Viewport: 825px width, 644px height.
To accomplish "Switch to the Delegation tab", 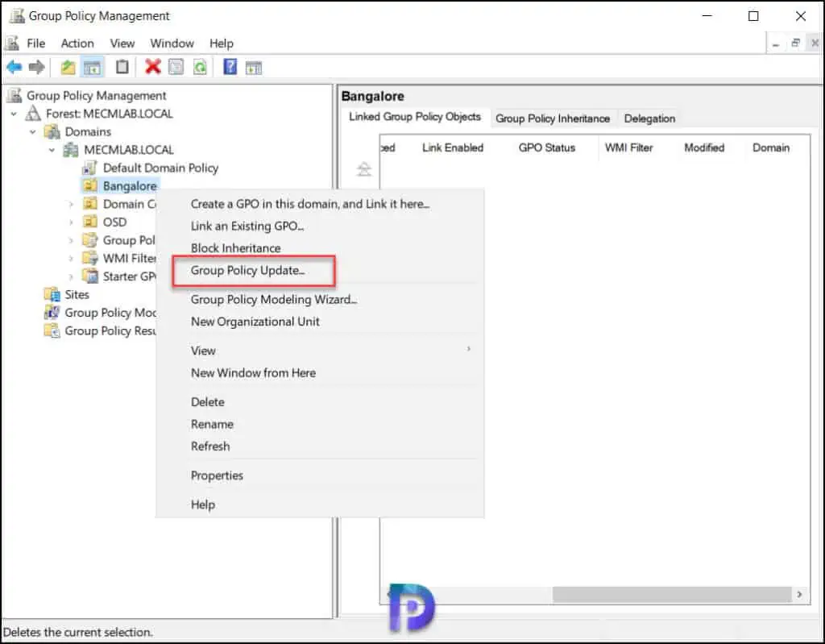I will [649, 118].
